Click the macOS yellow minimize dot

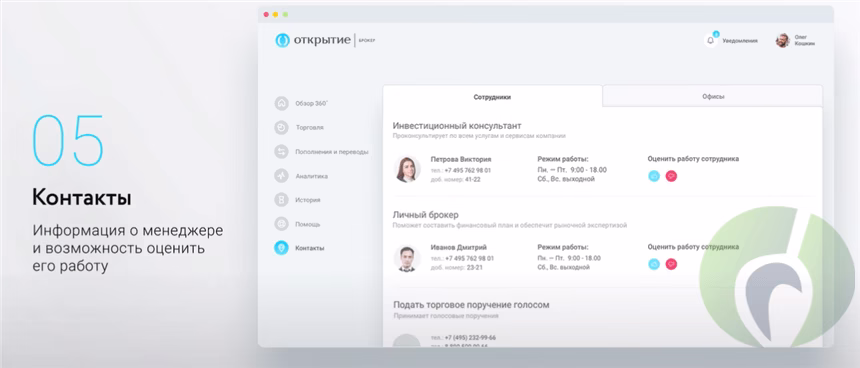[x=275, y=14]
